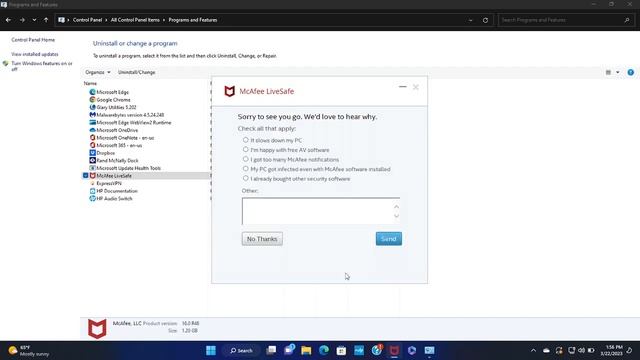Open View installed updates link
The width and height of the screenshot is (640, 360).
click(x=35, y=54)
